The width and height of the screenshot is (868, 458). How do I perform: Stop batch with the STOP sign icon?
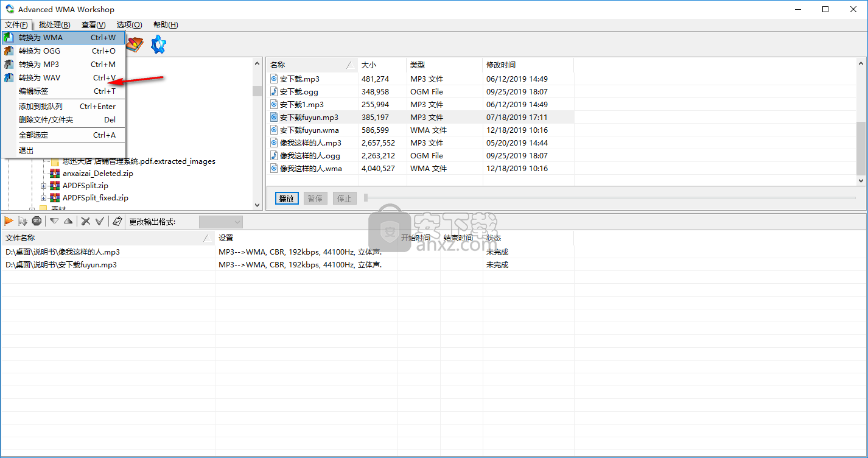[x=37, y=221]
